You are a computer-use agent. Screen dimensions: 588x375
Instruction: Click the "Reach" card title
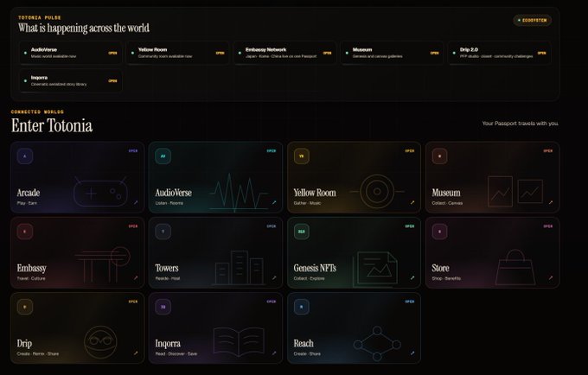(x=304, y=343)
